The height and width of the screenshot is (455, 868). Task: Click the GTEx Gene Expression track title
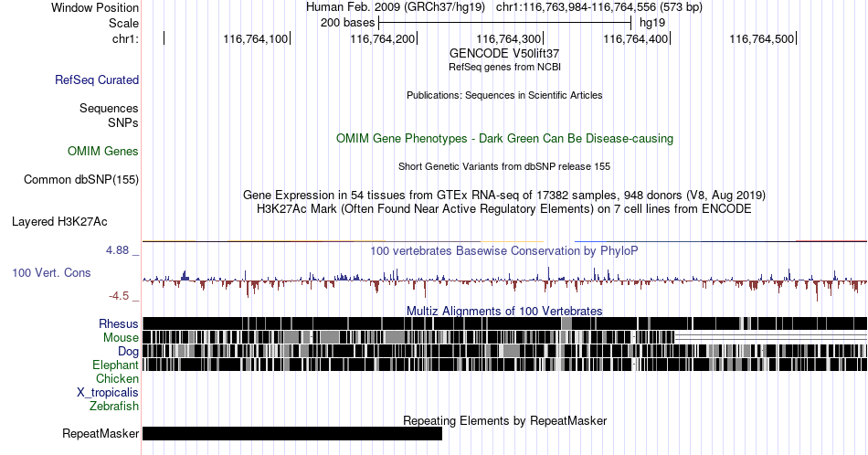[x=504, y=195]
